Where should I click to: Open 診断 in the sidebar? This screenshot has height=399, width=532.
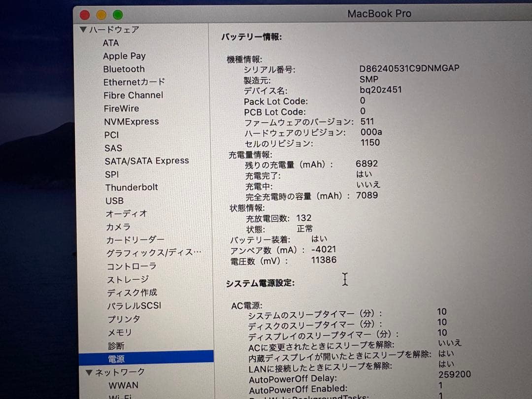pyautogui.click(x=116, y=346)
